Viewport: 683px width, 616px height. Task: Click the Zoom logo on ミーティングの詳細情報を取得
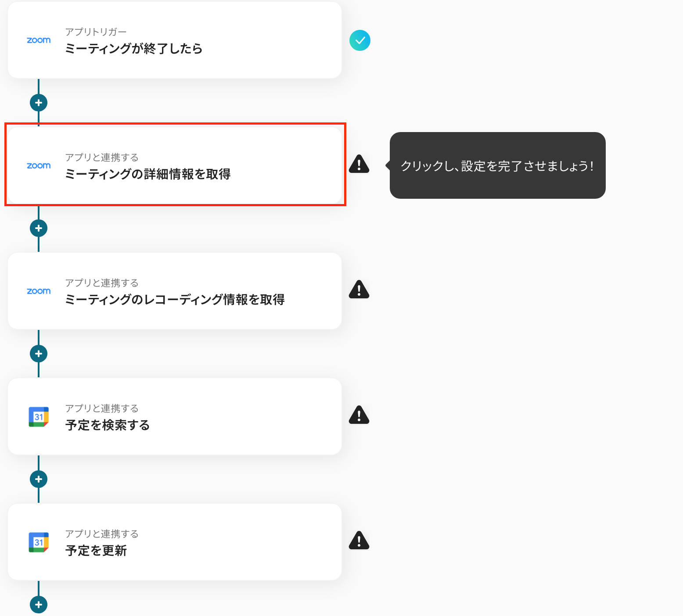[x=39, y=166]
